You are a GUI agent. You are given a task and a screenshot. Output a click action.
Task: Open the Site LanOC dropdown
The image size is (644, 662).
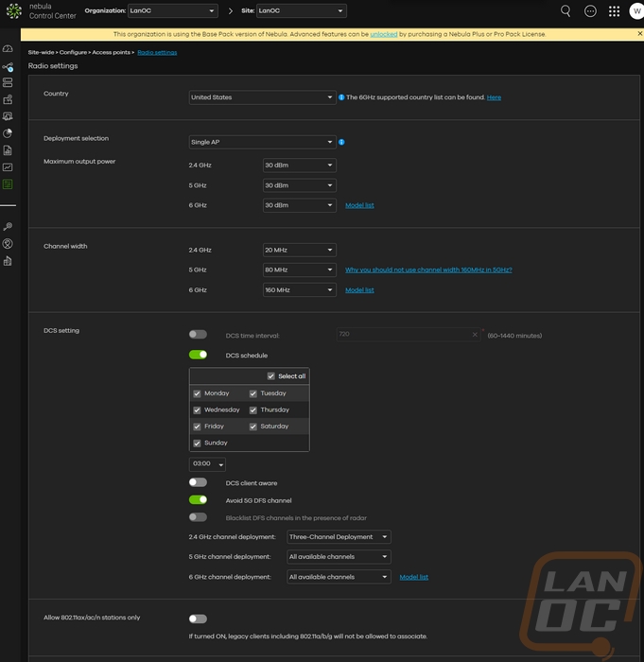coord(302,11)
